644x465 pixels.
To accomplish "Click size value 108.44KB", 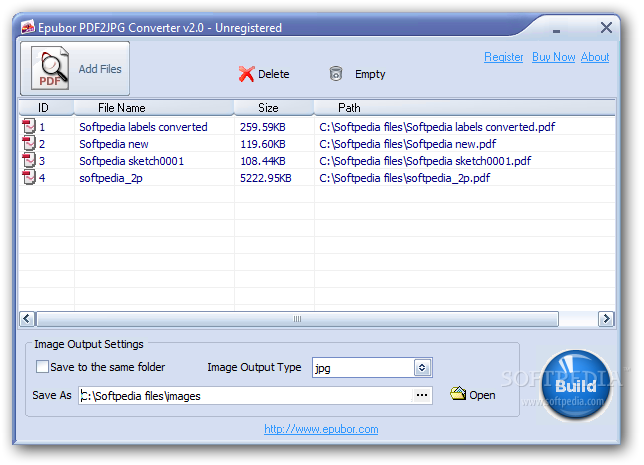I will click(263, 161).
